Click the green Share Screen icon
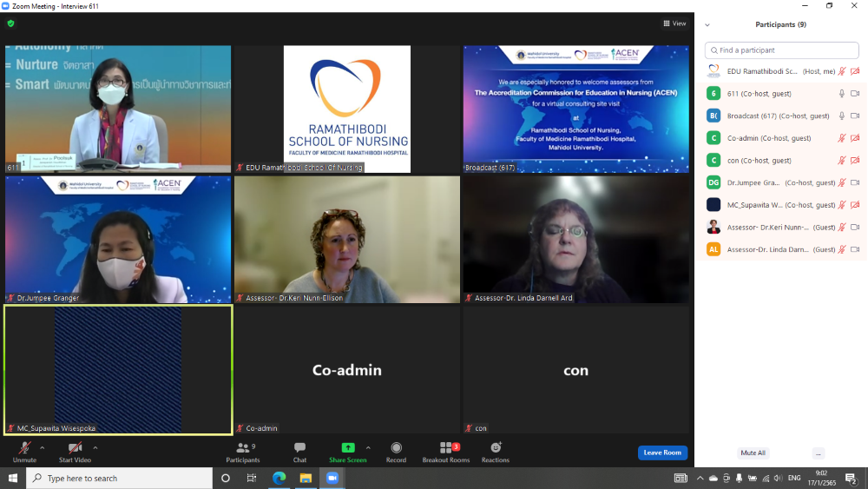 (x=347, y=448)
